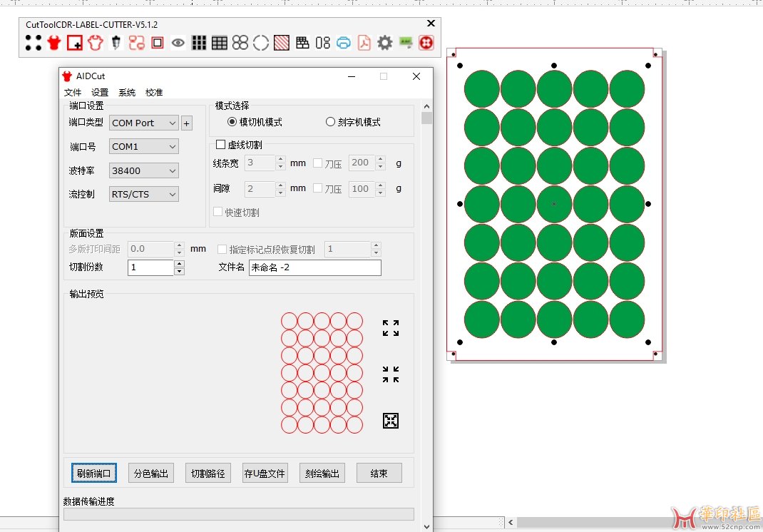Open the 流控制 RTS/CTS dropdown
The width and height of the screenshot is (763, 532).
[x=144, y=194]
